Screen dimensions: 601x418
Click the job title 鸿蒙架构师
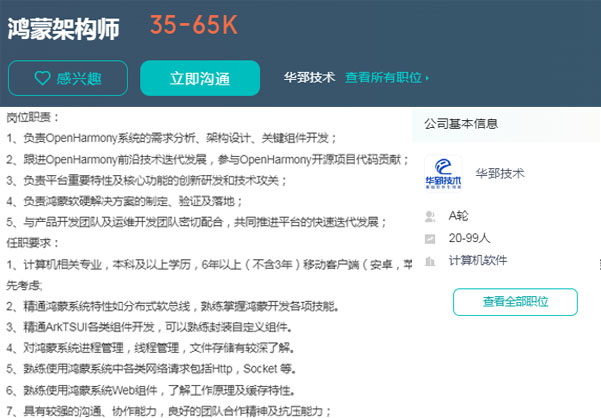coord(64,29)
